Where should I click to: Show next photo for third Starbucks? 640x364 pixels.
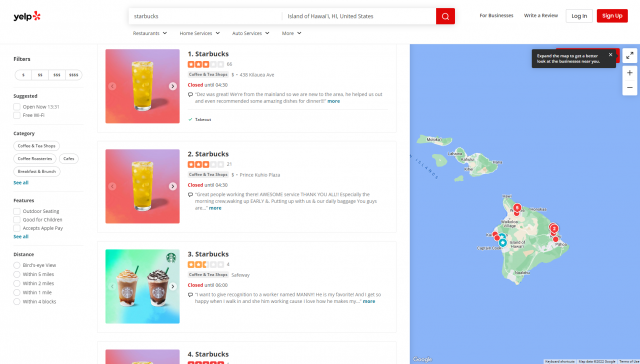pos(173,286)
